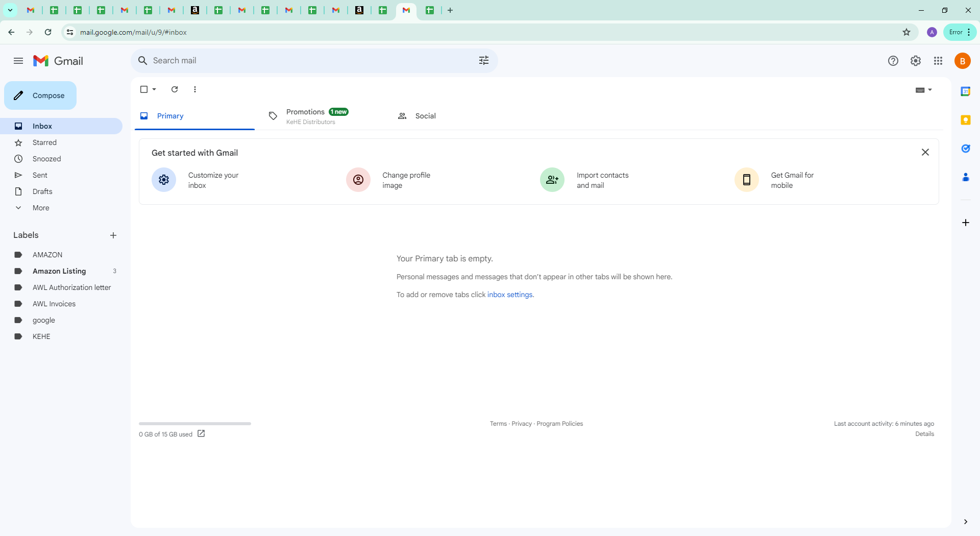Open account activity Details
The height and width of the screenshot is (536, 980).
[925, 434]
